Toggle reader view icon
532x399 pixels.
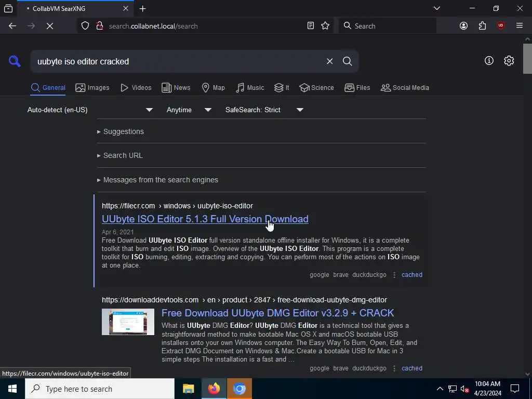point(311,26)
